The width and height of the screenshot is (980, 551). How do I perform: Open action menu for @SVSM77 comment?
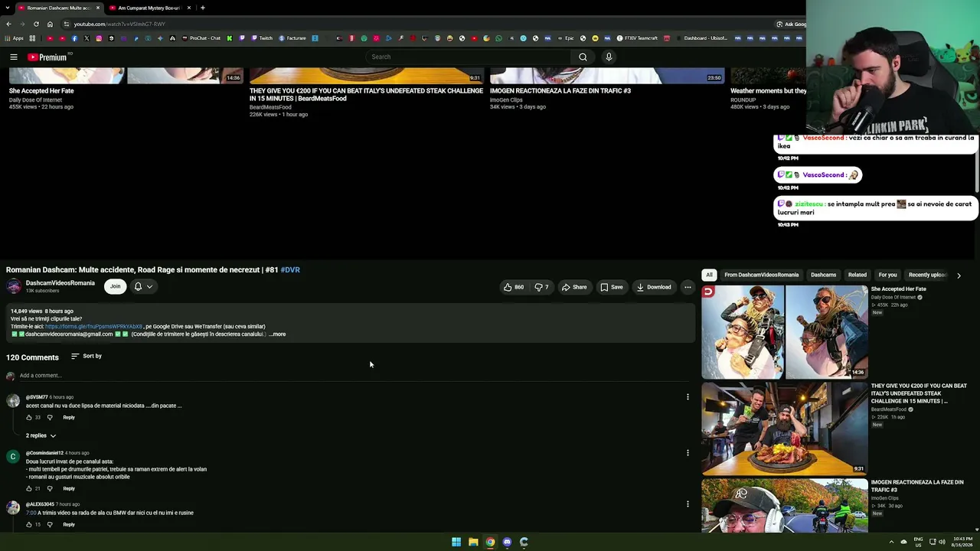pos(688,396)
